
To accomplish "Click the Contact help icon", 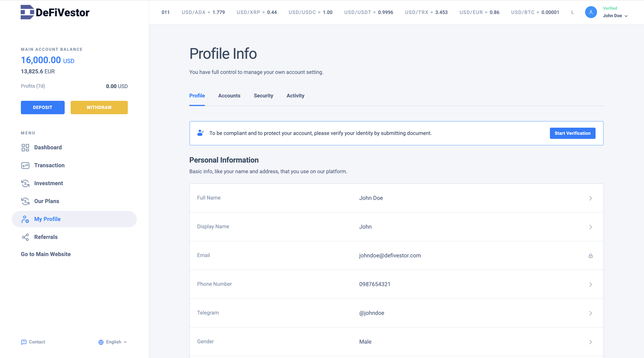I will (24, 342).
